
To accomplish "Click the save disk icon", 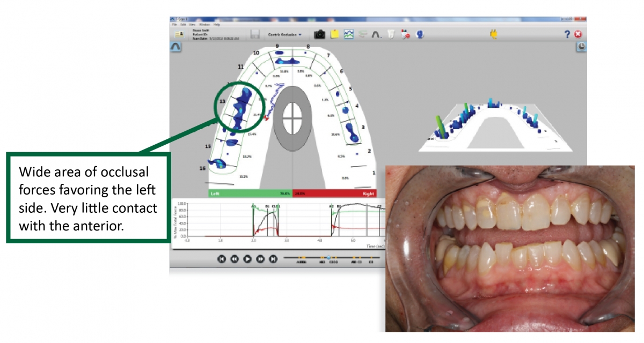I will (255, 34).
